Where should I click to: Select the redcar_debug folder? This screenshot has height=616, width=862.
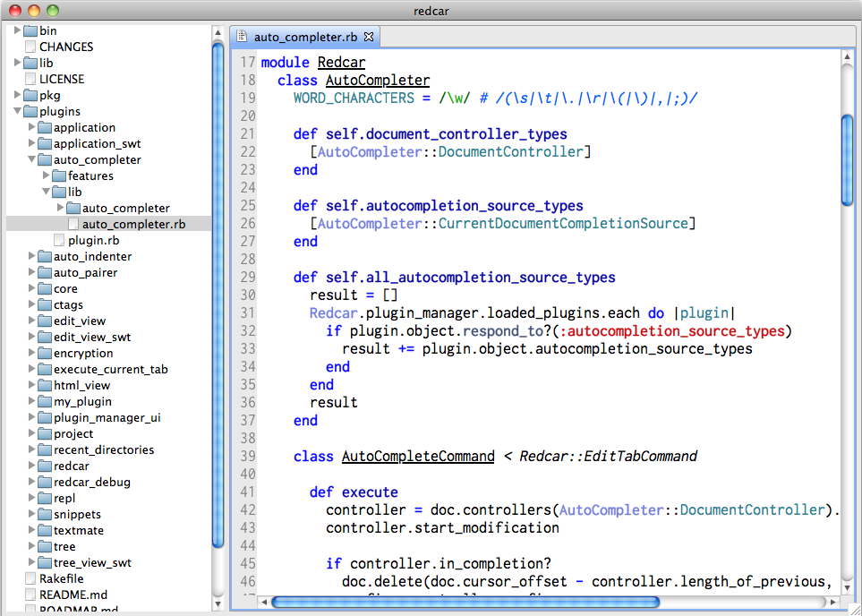92,482
